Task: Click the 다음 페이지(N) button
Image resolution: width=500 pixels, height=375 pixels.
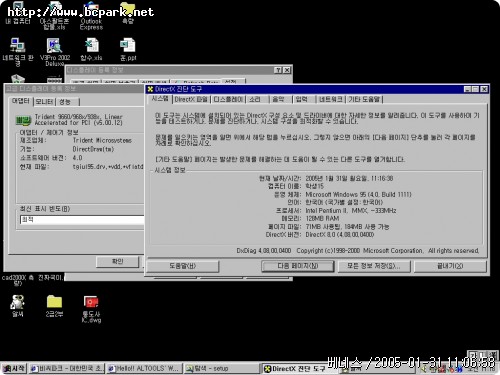Action: point(298,266)
